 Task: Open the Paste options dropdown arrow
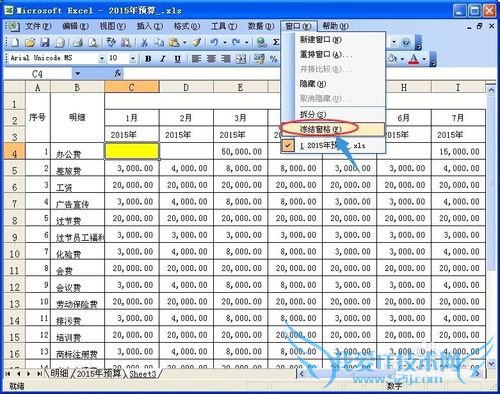point(184,43)
